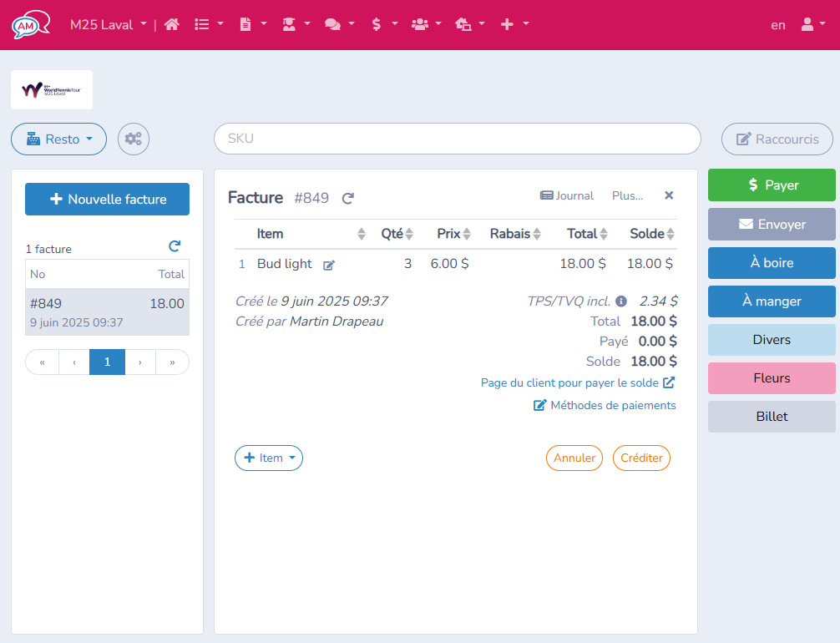Edit the Bud light item line
840x643 pixels.
coord(329,265)
